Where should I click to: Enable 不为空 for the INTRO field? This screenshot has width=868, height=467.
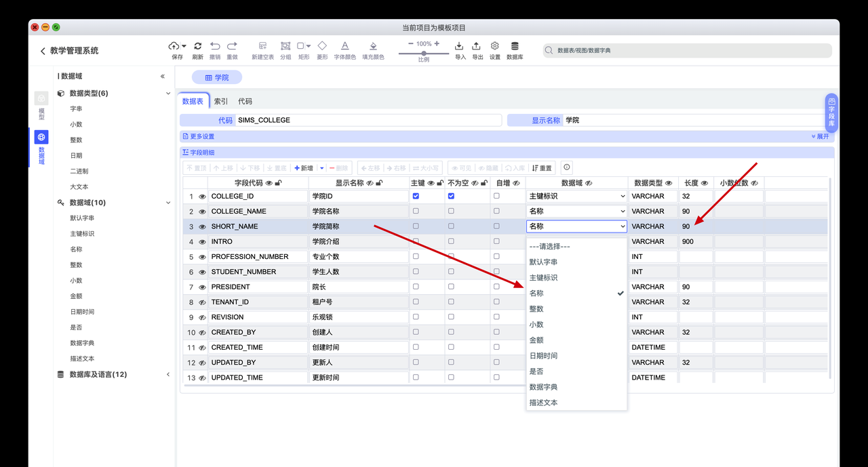451,241
